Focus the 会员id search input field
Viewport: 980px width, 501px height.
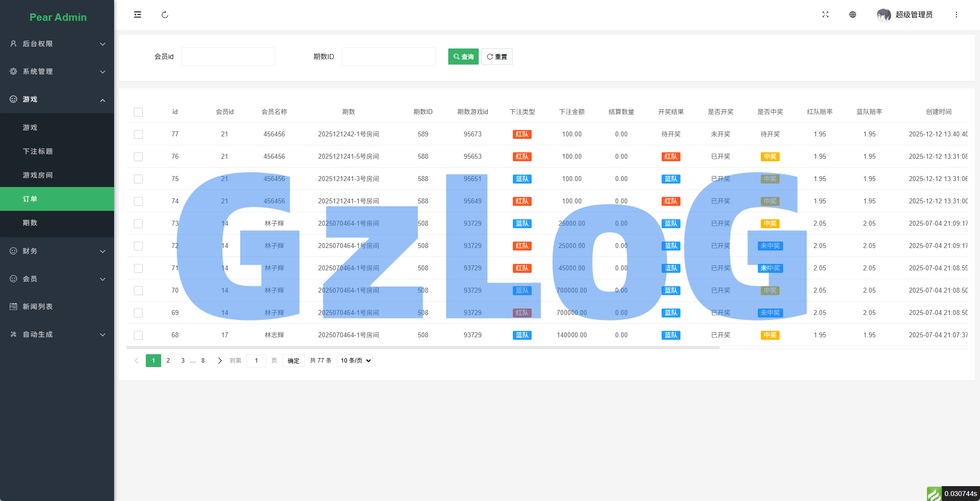(x=228, y=57)
